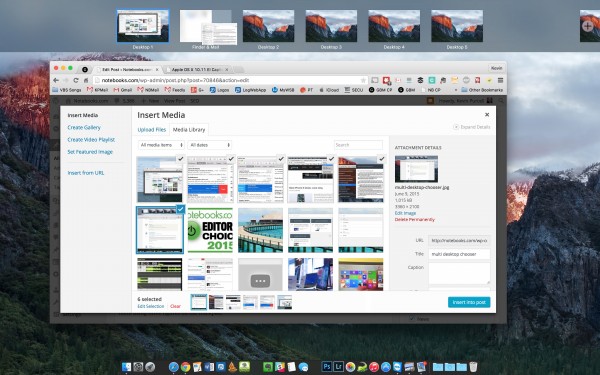This screenshot has width=600, height=375.
Task: Open the Chrome hamburger menu
Action: 500,80
